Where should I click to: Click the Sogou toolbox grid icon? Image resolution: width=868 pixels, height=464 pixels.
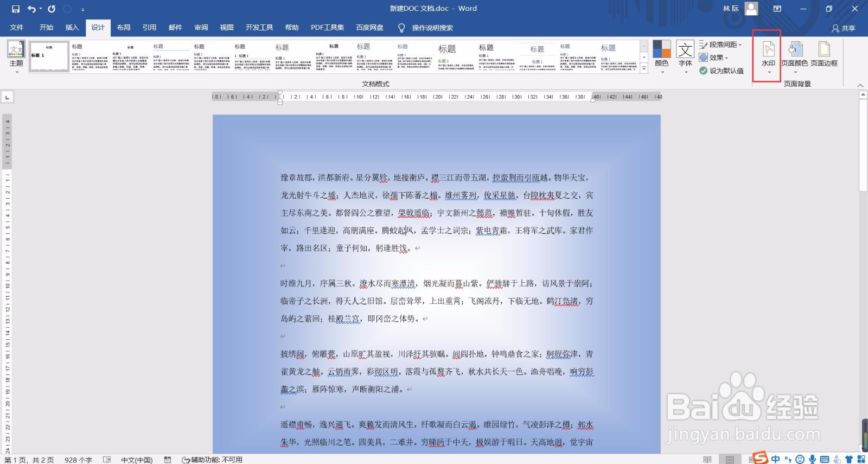861,459
